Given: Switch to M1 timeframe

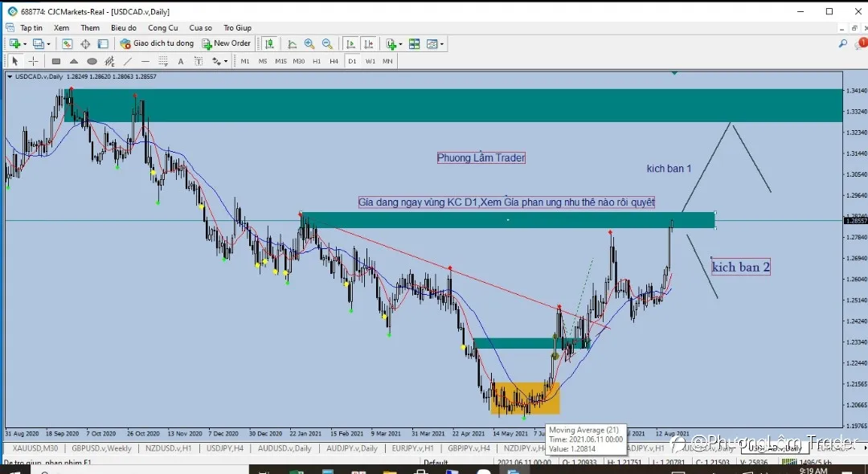Looking at the screenshot, I should click(244, 61).
